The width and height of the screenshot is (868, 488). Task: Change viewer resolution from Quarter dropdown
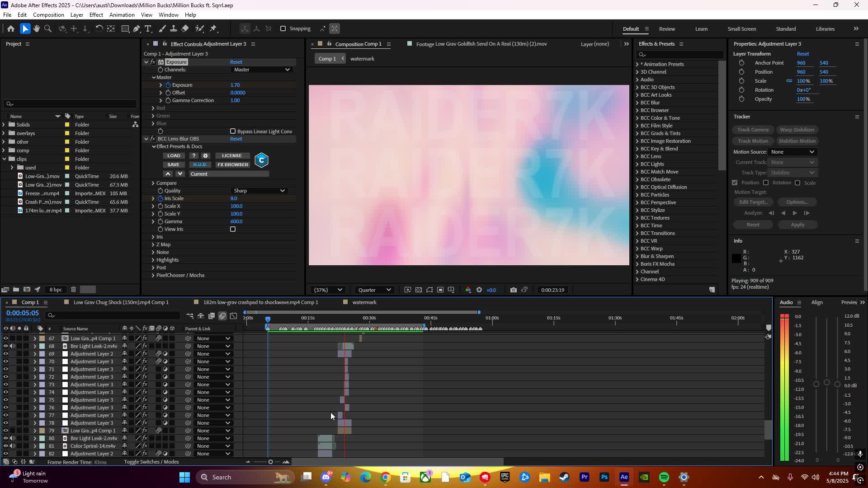pos(374,290)
